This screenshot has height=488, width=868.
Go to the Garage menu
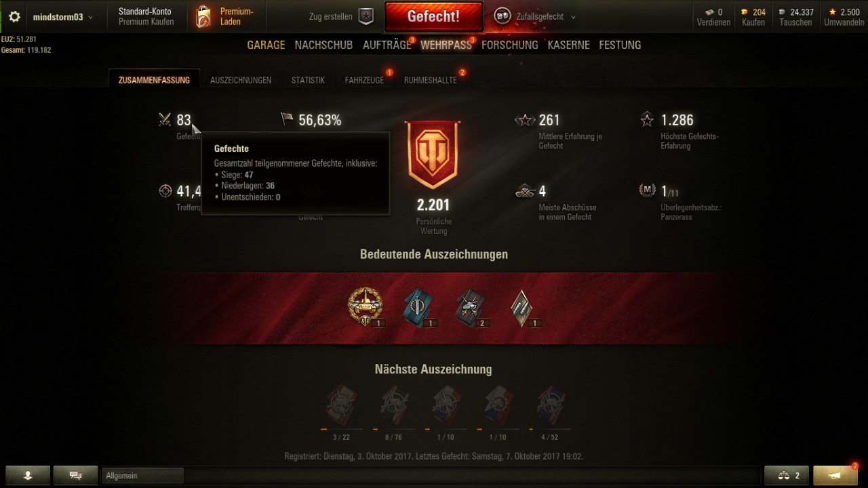266,45
